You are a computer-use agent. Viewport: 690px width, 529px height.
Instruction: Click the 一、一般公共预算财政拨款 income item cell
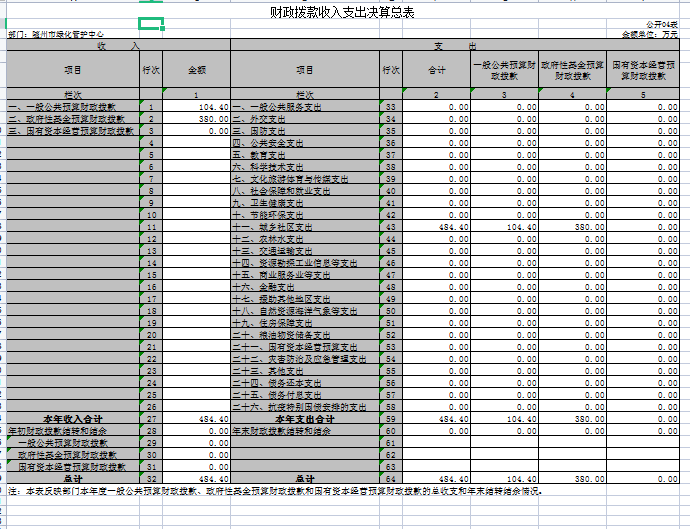pos(73,107)
